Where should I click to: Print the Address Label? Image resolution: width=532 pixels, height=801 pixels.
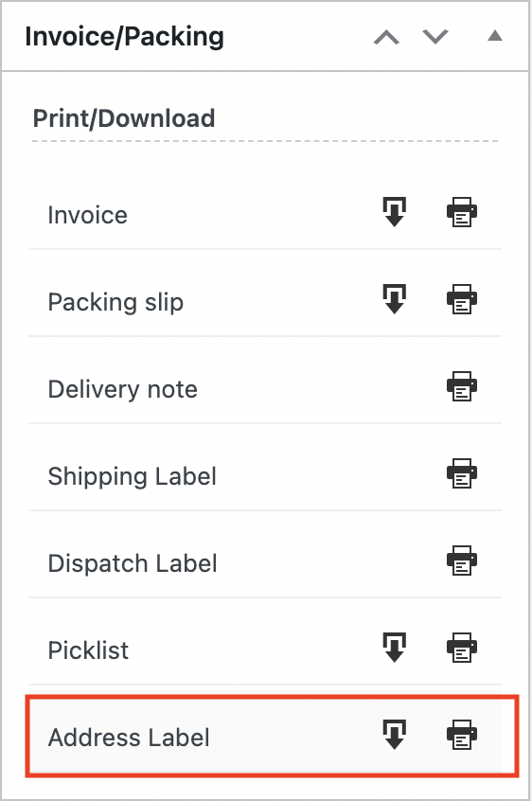pos(462,735)
